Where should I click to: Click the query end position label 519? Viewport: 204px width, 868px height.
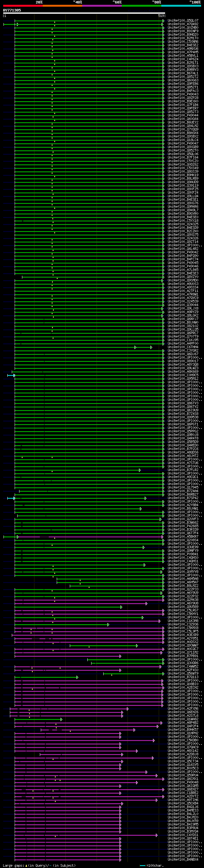pyautogui.click(x=161, y=16)
